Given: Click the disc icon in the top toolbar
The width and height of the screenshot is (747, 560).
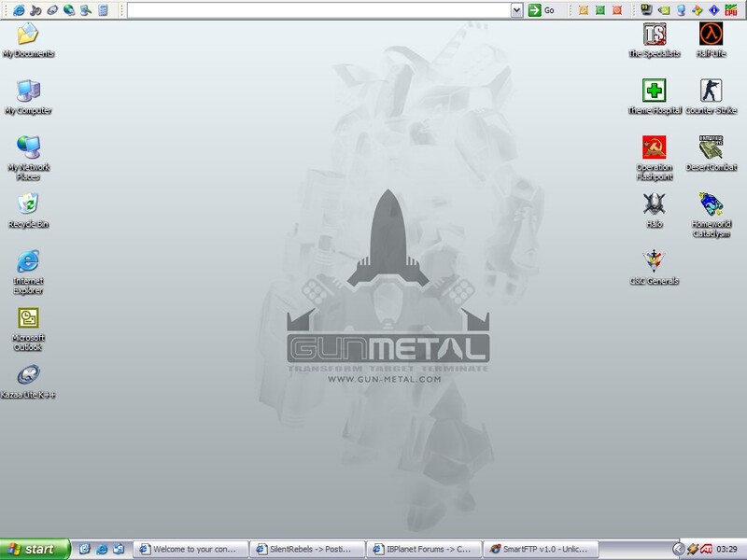Looking at the screenshot, I should pos(52,10).
